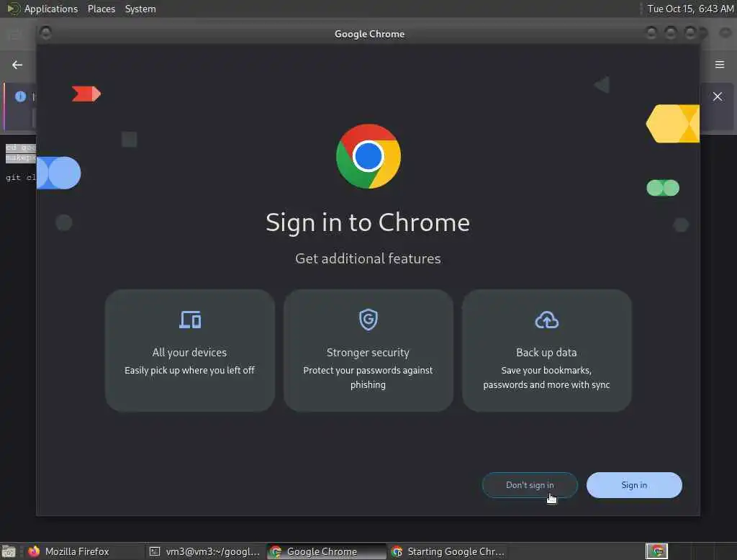This screenshot has height=560, width=737.
Task: Click the terminal icon in the taskbar
Action: pos(155,551)
